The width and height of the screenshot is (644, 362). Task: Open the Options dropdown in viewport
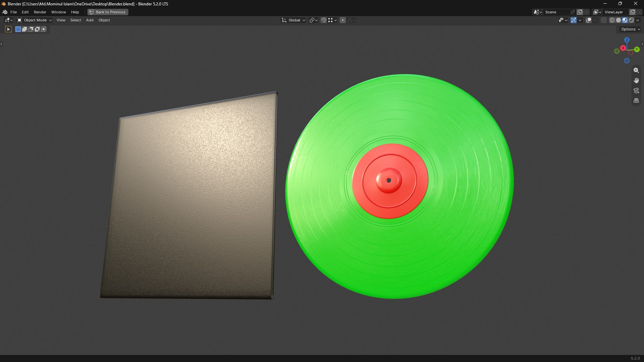631,29
